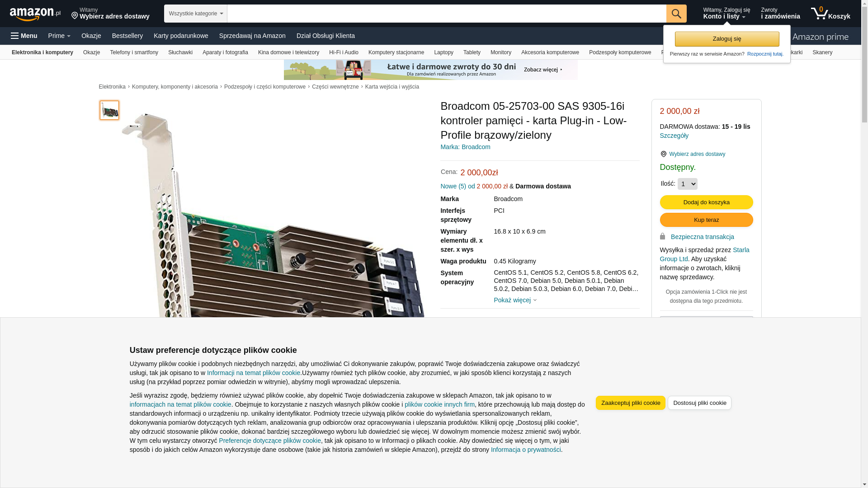This screenshot has height=488, width=868.
Task: Click Dodaj do koszyka button
Action: (706, 202)
